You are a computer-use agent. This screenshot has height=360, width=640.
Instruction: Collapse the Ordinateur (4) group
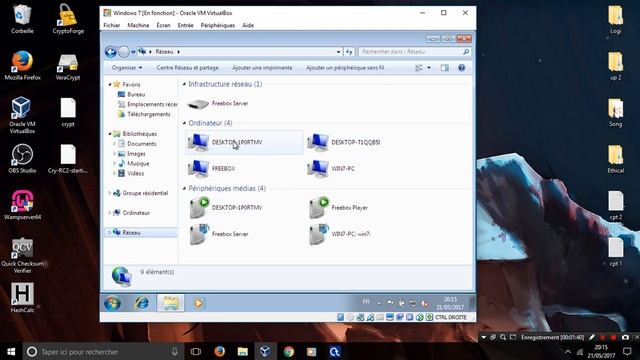tap(184, 123)
